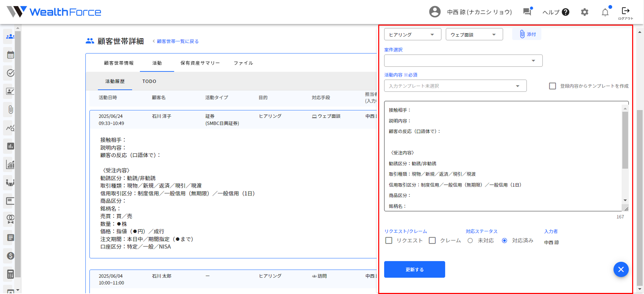Open the notifications bell icon
The width and height of the screenshot is (644, 294).
[x=605, y=12]
